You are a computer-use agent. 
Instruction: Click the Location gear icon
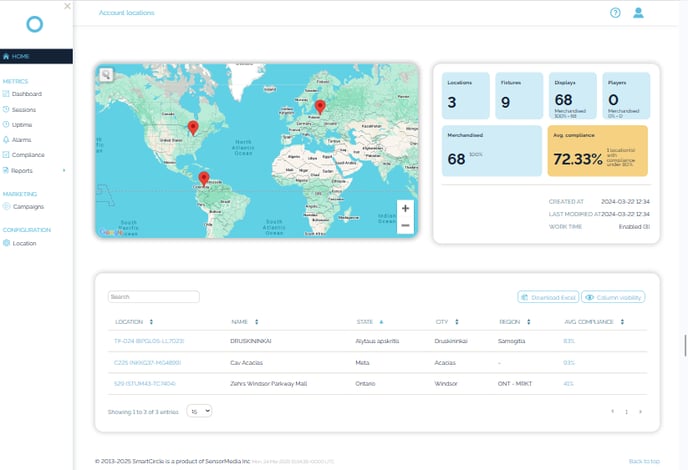coord(6,243)
